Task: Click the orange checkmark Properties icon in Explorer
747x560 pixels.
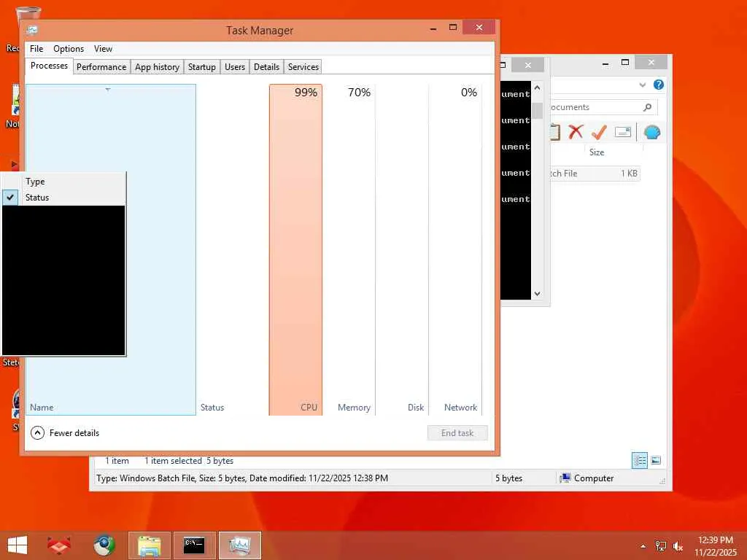Action: (599, 132)
